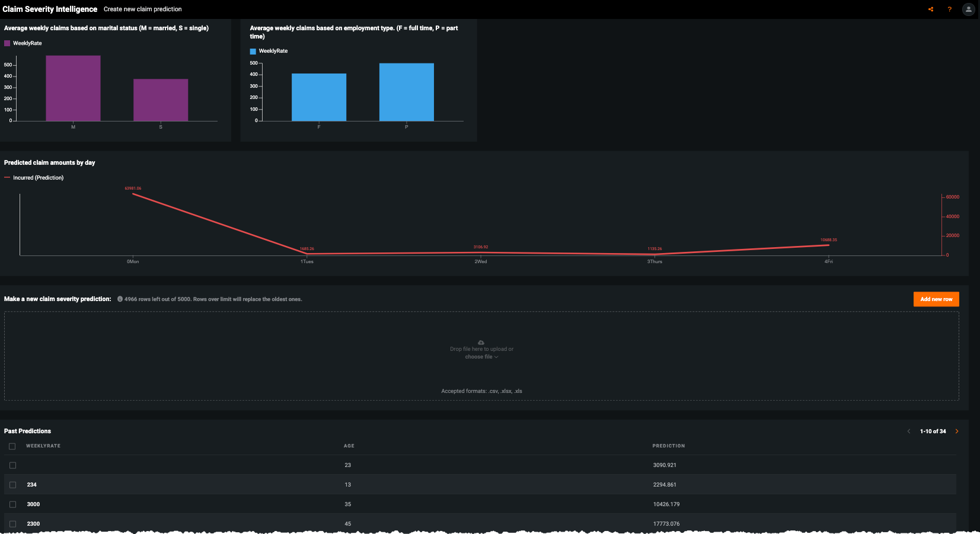The height and width of the screenshot is (534, 980).
Task: Open the user profile avatar menu
Action: [x=968, y=9]
